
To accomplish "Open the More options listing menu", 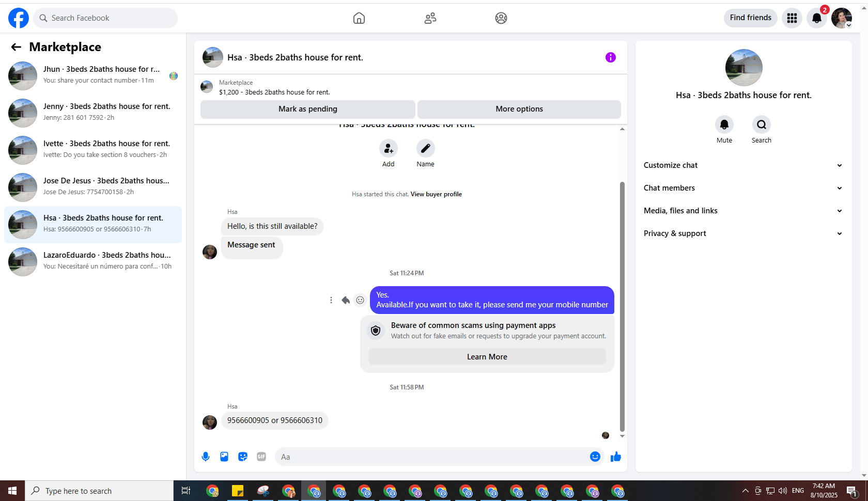I will [x=519, y=109].
